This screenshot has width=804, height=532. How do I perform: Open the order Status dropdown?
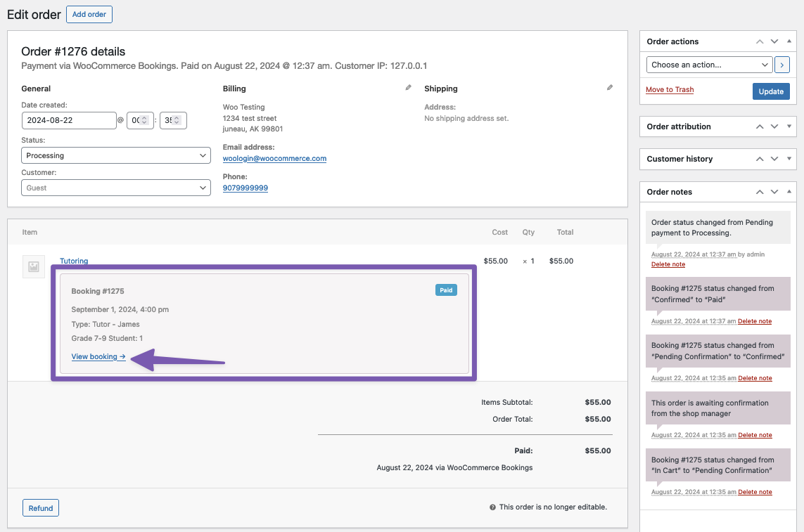click(115, 155)
